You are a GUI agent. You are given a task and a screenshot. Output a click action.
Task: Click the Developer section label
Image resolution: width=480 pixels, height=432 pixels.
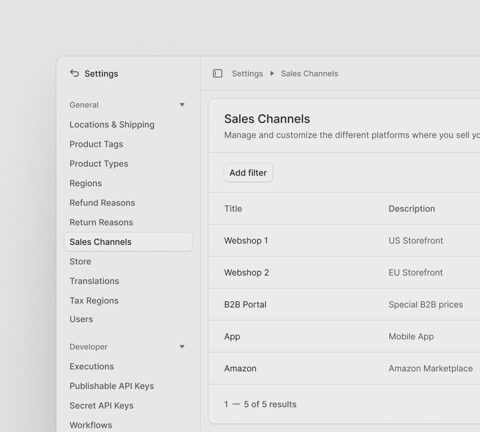click(x=88, y=347)
